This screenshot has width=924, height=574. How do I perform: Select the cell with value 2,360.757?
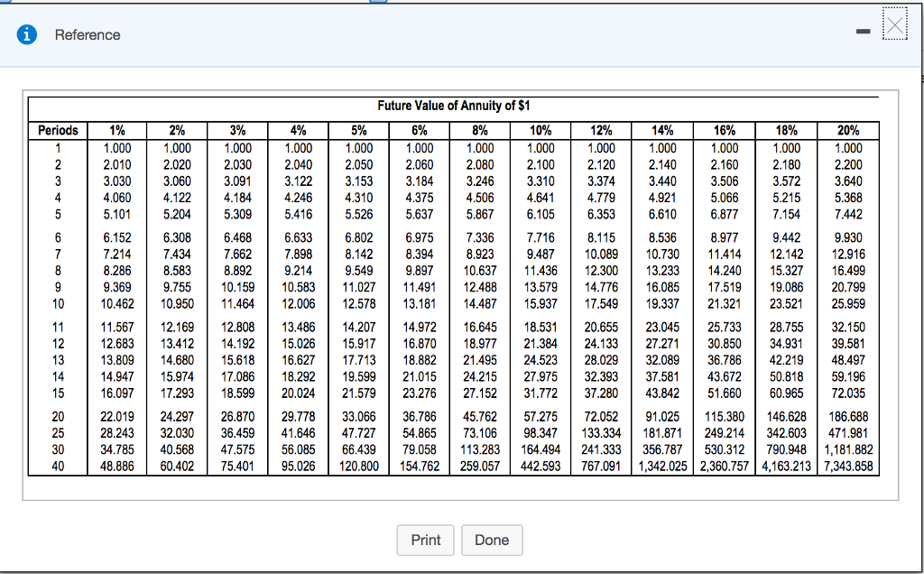(x=727, y=467)
